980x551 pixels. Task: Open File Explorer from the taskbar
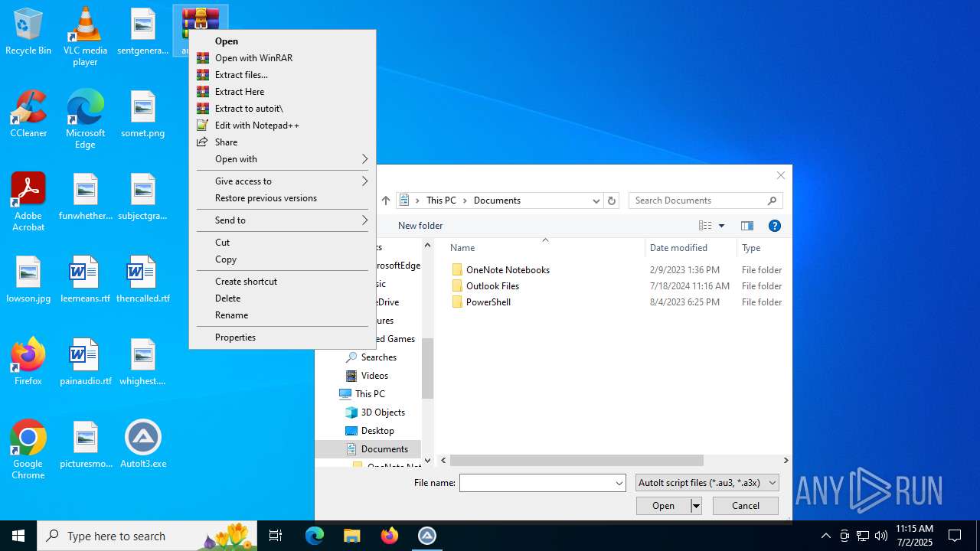click(x=352, y=536)
